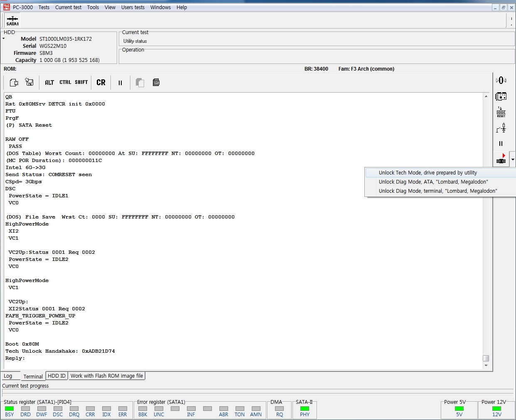Click the power switch circuit icon
The image size is (516, 420).
[501, 128]
